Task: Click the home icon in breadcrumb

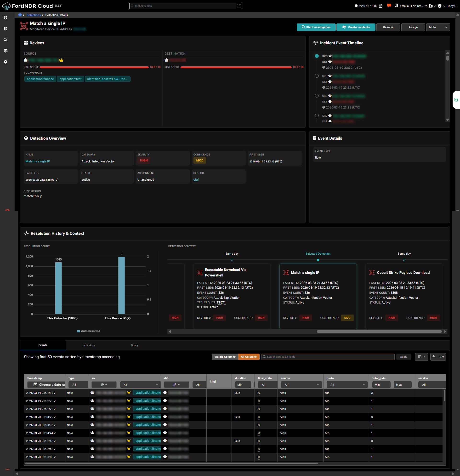Action: pos(20,15)
